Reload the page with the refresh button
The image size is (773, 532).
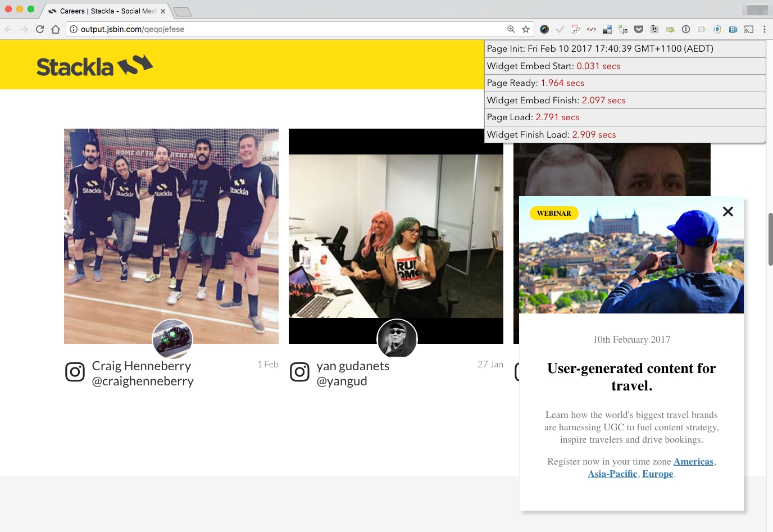40,29
